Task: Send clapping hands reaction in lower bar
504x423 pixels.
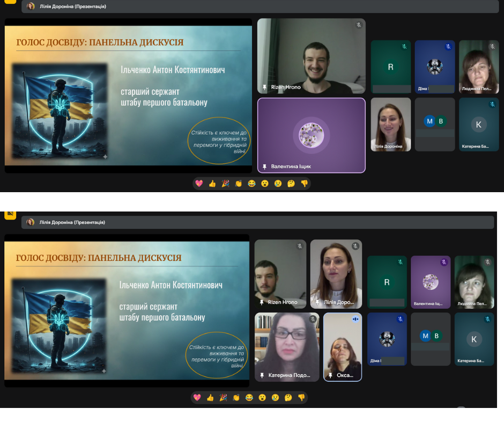Action: click(236, 398)
